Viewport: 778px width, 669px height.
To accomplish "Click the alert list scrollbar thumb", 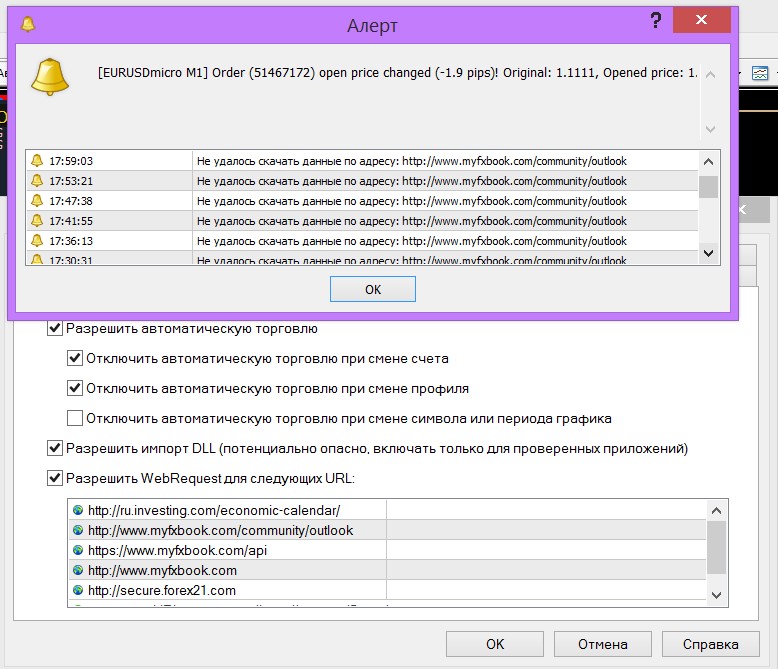I will point(708,187).
